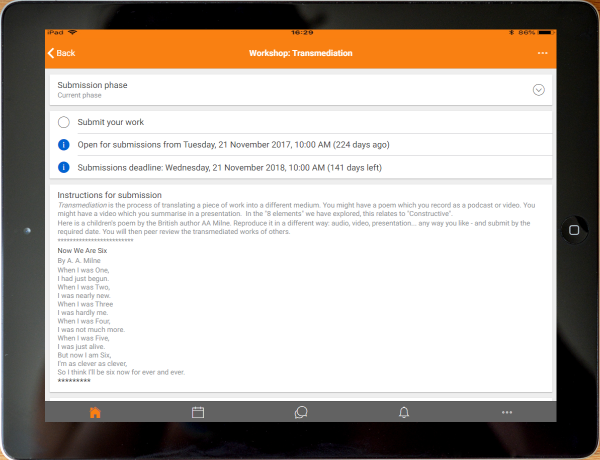Image resolution: width=600 pixels, height=460 pixels.
Task: Open the Calendar tab icon
Action: tap(198, 412)
